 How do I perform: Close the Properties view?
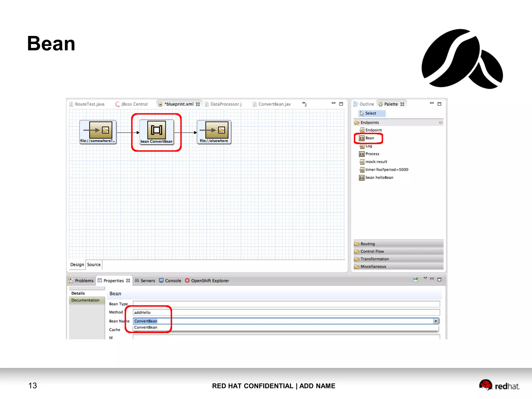128,281
